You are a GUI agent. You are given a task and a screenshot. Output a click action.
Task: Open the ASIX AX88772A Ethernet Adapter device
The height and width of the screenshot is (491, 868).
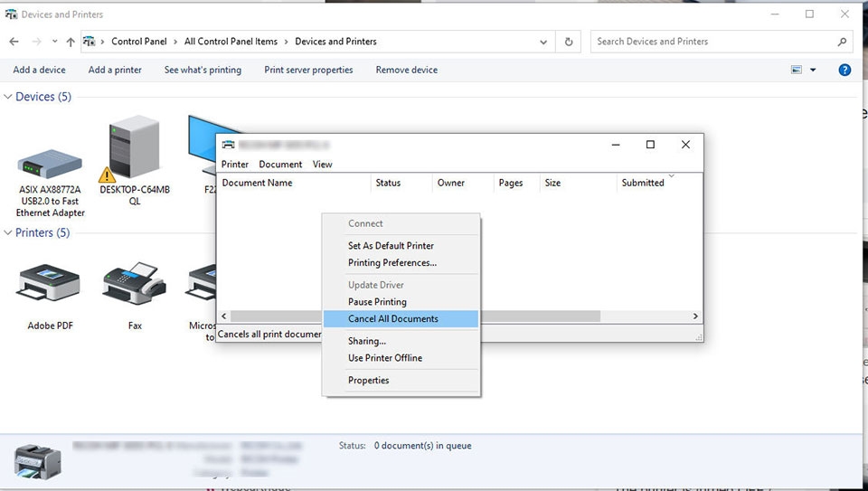pyautogui.click(x=50, y=183)
